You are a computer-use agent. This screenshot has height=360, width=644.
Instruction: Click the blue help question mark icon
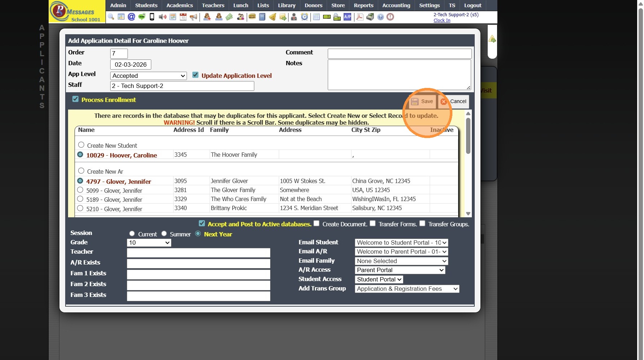[380, 17]
